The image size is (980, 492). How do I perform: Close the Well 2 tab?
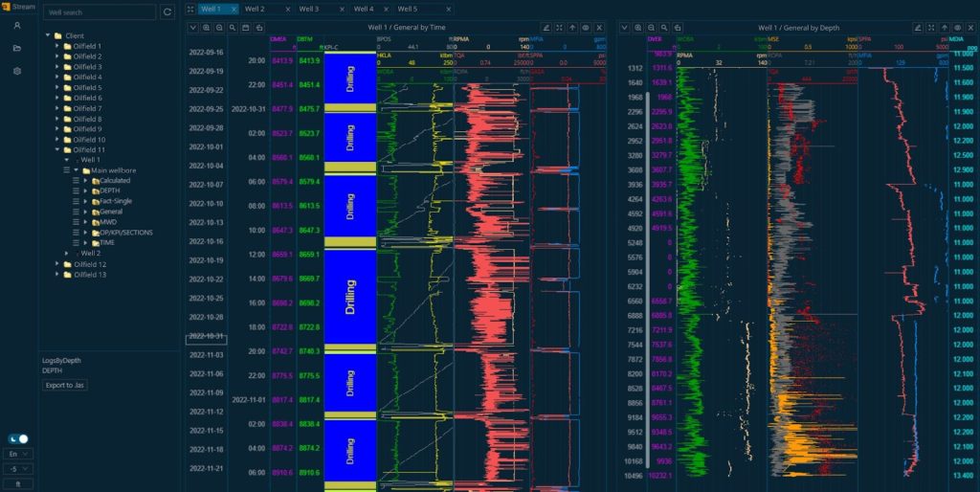(287, 10)
